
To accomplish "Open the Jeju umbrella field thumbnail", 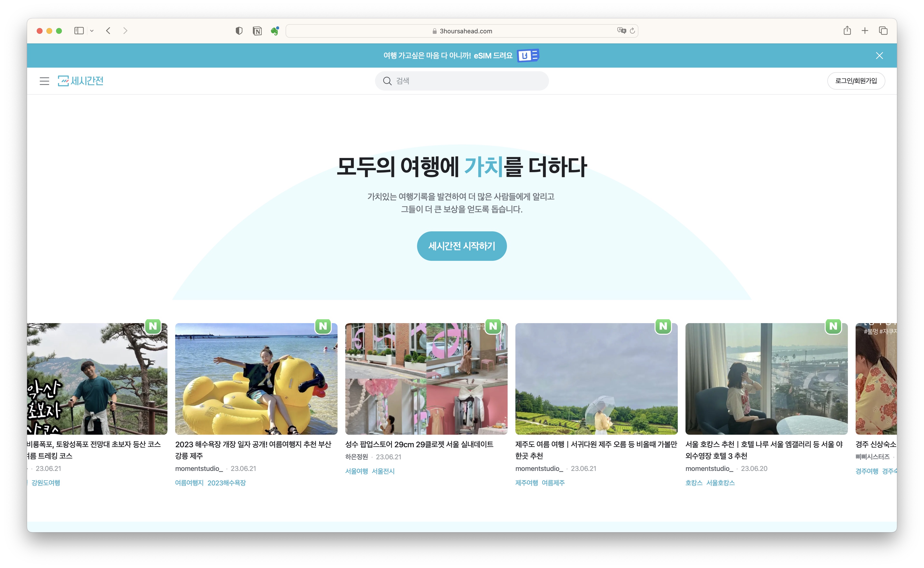I will pyautogui.click(x=596, y=379).
